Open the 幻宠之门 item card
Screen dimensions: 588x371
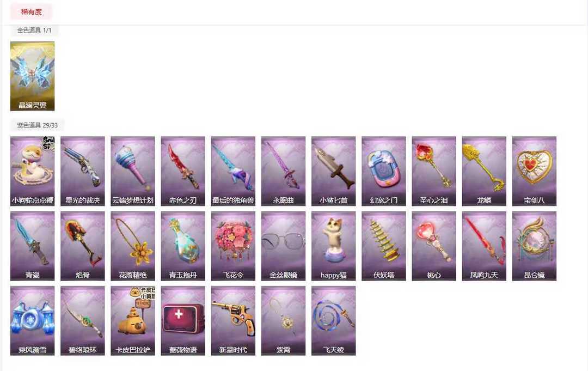[384, 171]
